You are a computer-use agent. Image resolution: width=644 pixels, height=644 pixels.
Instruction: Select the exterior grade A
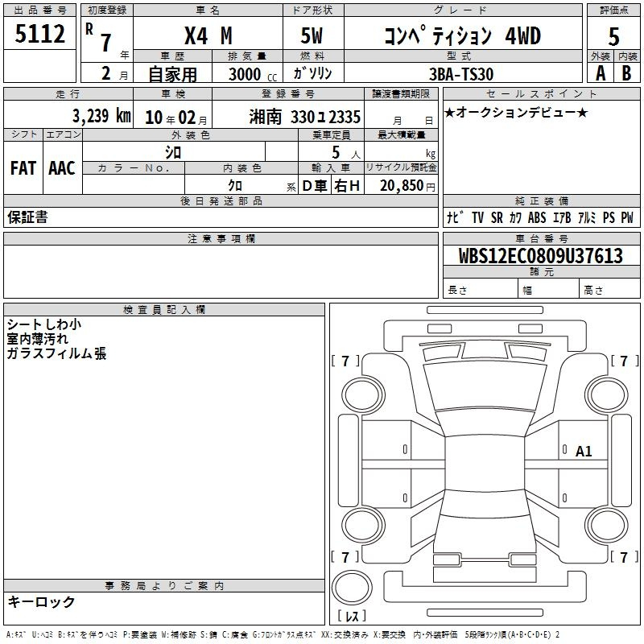[601, 73]
